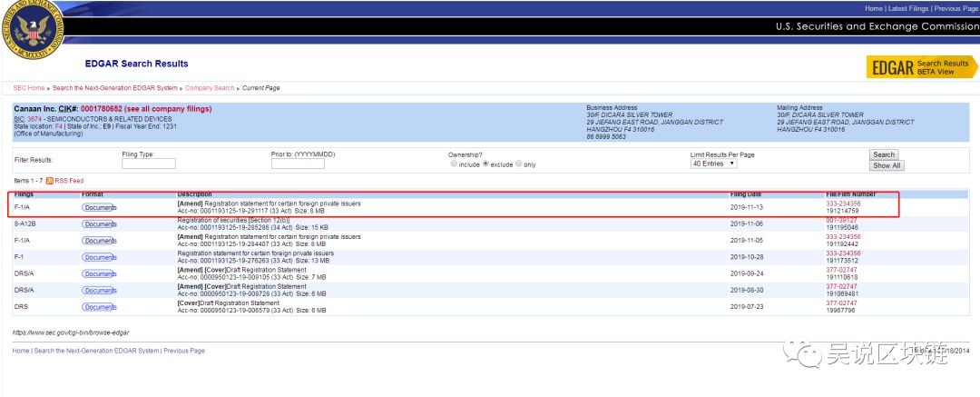This screenshot has height=397, width=980.
Task: Click the Filing Type input field
Action: pos(149,164)
